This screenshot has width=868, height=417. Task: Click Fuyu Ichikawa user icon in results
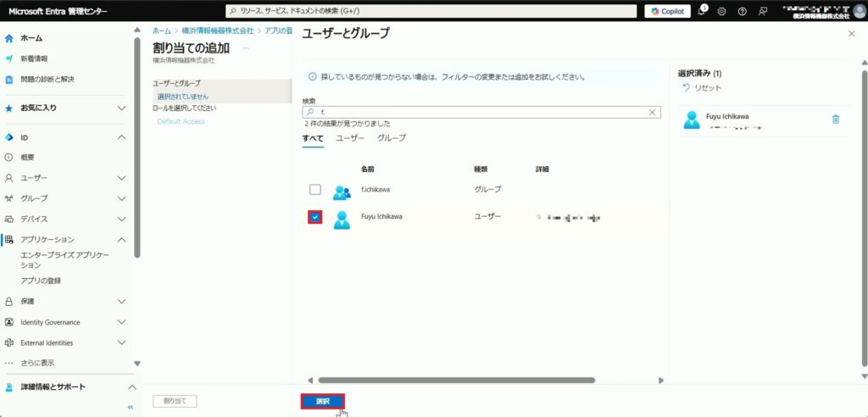coord(342,220)
